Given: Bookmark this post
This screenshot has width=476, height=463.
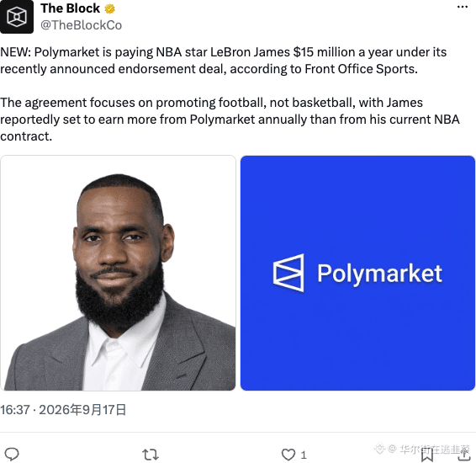Looking at the screenshot, I should [427, 455].
